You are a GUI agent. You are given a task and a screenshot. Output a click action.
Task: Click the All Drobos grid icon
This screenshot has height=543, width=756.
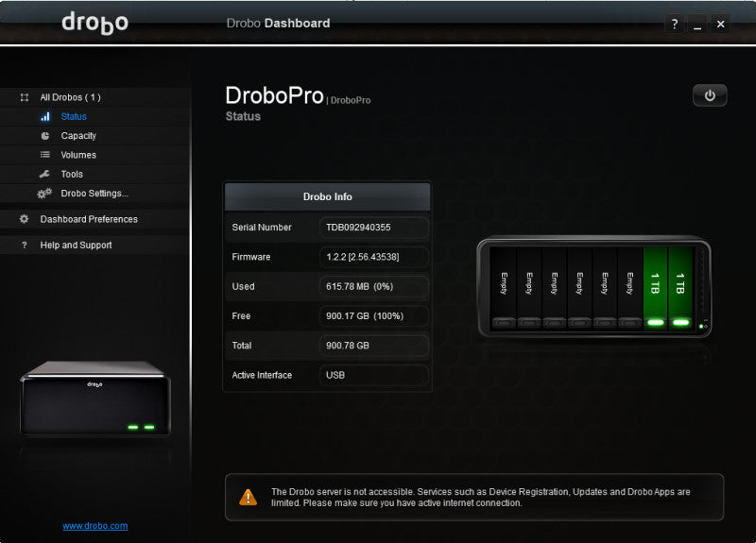25,97
